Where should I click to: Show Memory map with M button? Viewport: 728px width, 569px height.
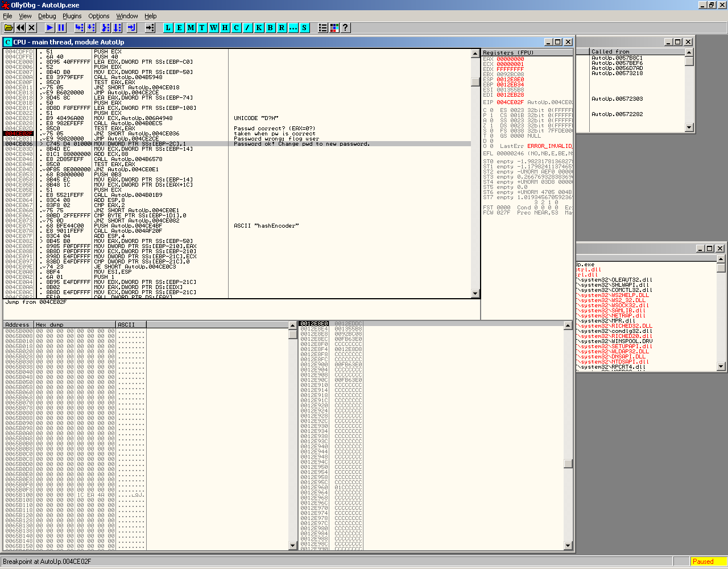click(191, 28)
